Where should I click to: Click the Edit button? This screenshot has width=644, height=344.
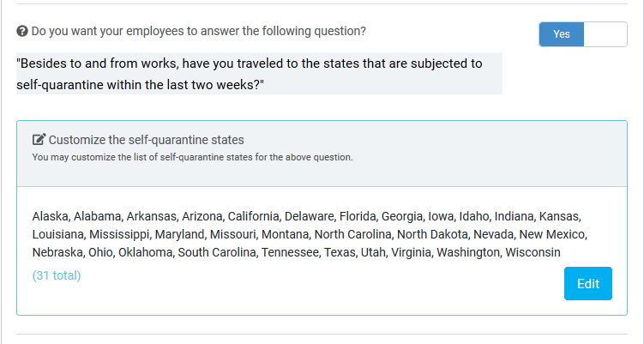[587, 284]
